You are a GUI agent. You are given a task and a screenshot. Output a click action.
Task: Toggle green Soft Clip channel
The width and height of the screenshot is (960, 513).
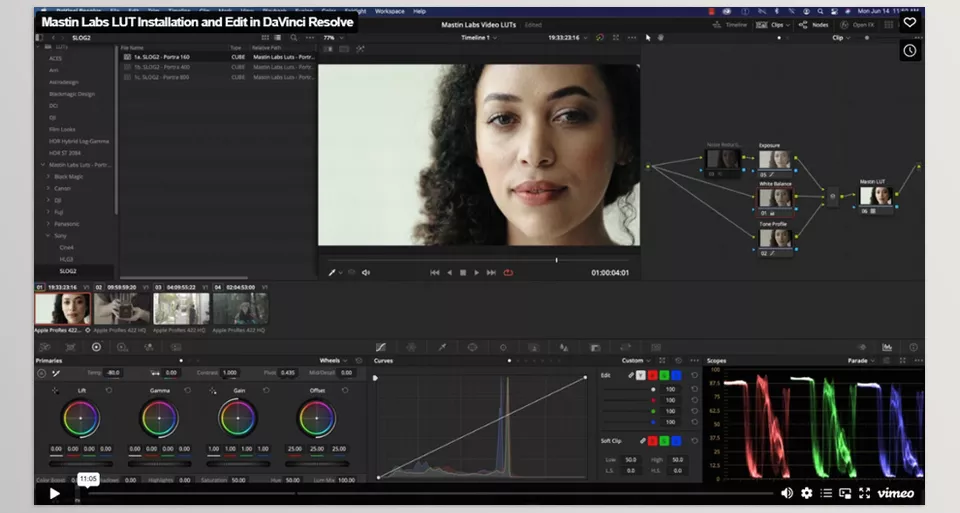click(664, 441)
